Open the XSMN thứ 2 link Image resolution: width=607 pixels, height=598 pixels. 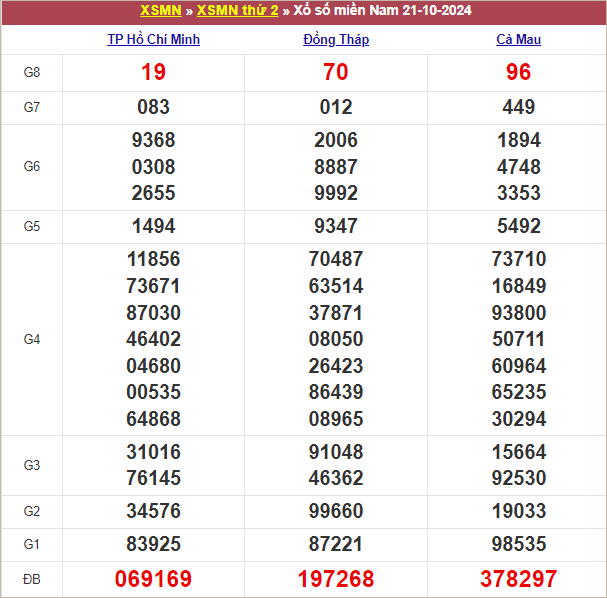[x=237, y=10]
